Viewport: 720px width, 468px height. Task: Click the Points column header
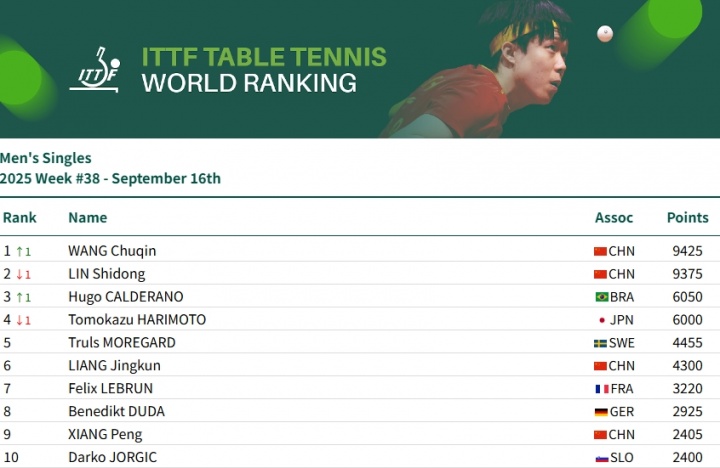click(687, 217)
